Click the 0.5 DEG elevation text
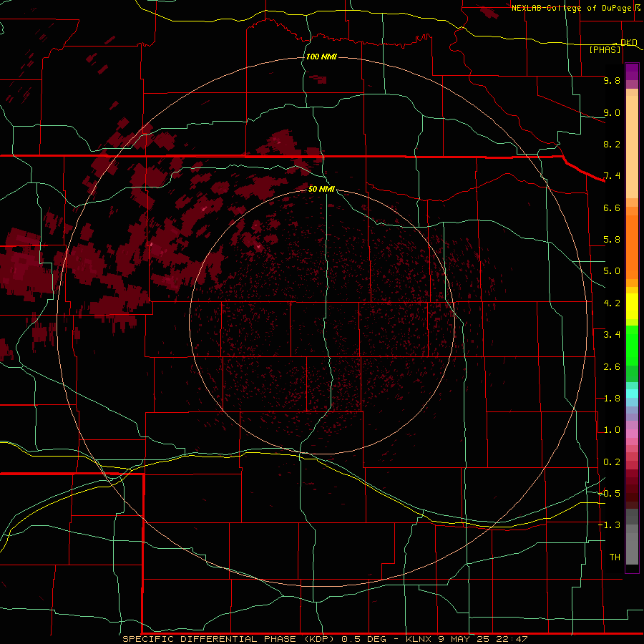The height and width of the screenshot is (644, 644). pos(364,639)
